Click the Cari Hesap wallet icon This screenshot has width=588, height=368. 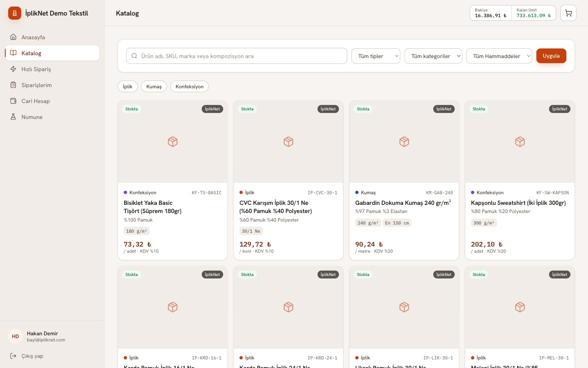tap(13, 101)
